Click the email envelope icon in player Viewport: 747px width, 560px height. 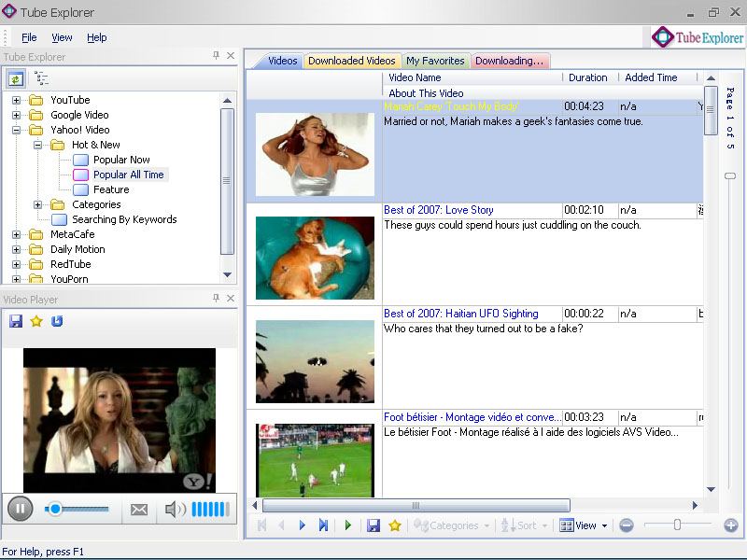[138, 510]
